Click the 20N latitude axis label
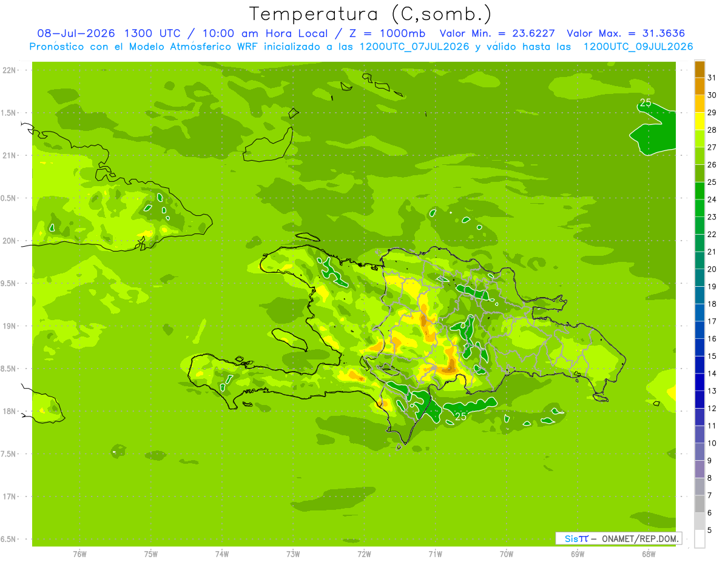This screenshot has height=562, width=728. 10,241
